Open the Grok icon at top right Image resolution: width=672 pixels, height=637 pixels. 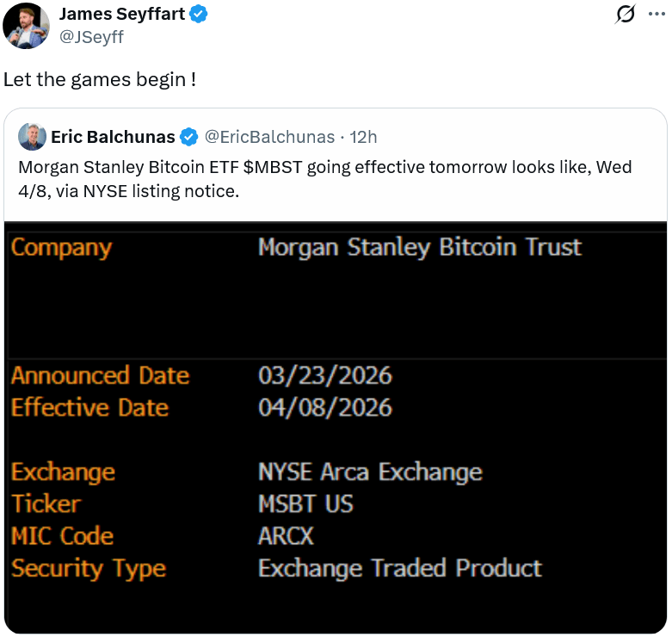click(x=626, y=15)
